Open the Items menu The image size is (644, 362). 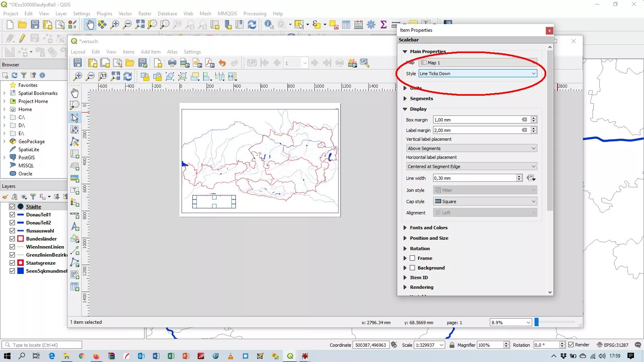click(128, 52)
